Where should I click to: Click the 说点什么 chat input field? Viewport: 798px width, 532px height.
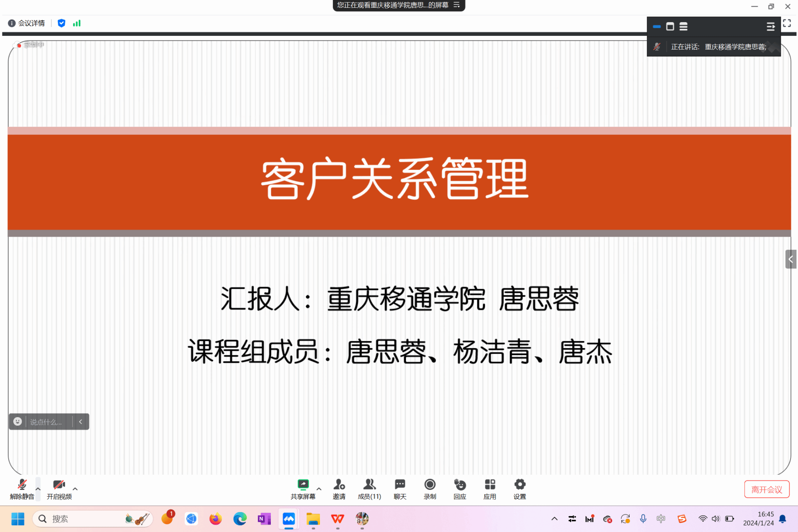46,422
